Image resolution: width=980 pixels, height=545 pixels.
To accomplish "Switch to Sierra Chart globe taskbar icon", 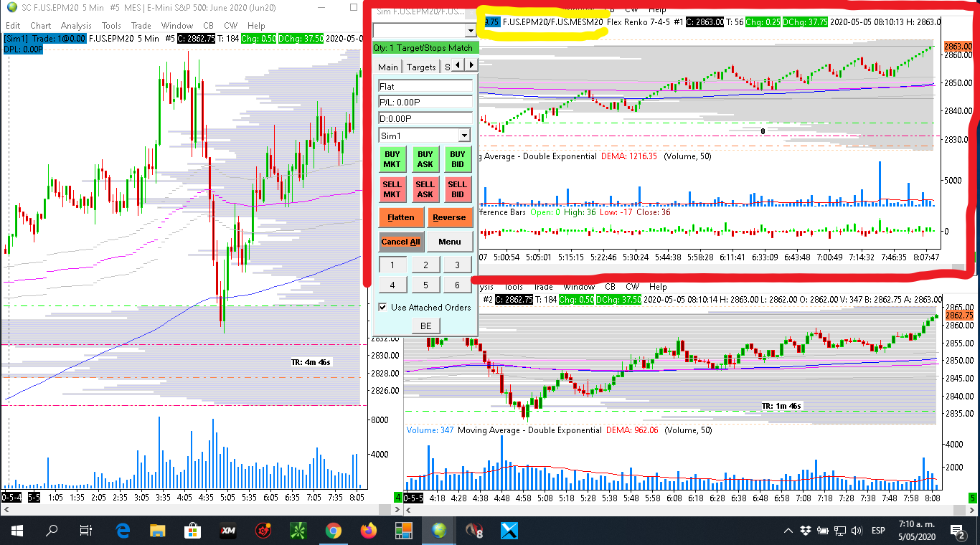I will [x=439, y=531].
